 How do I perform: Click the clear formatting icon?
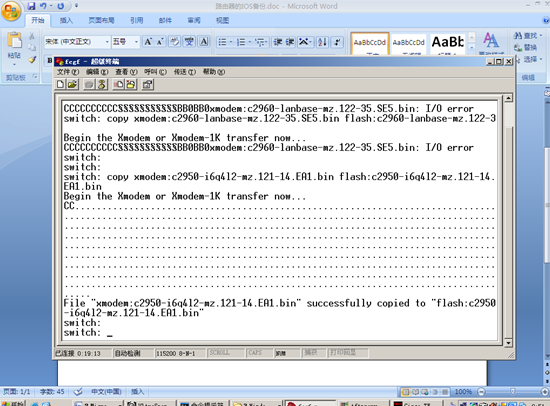[174, 42]
